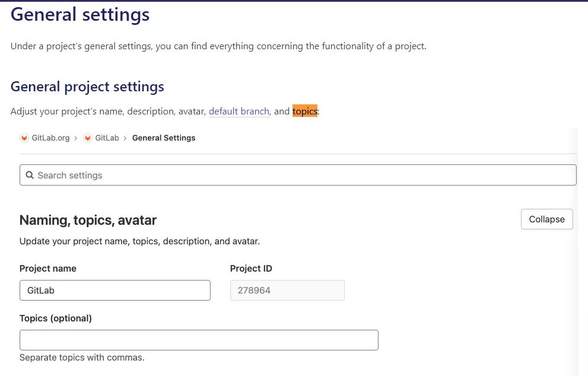The height and width of the screenshot is (376, 588).
Task: Click inside the Project name field
Action: tap(115, 290)
